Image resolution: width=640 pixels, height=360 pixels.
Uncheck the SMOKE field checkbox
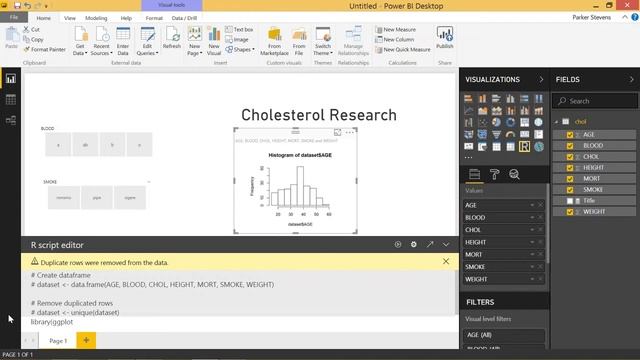(570, 190)
